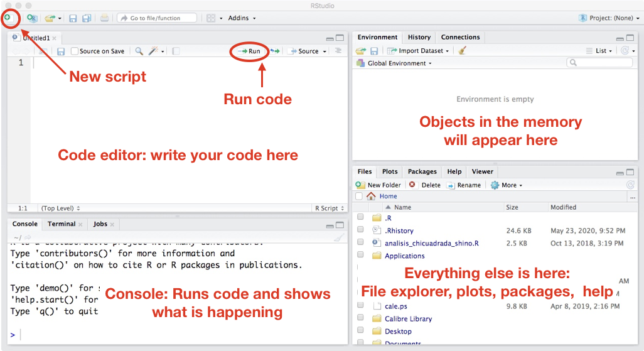Click the Run button
This screenshot has height=351, width=644.
click(x=250, y=51)
